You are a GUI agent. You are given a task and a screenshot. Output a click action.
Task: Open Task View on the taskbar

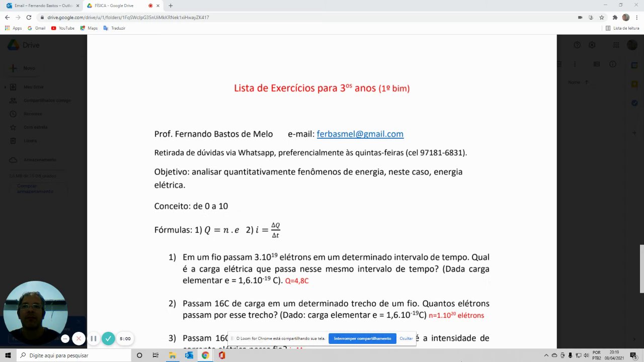156,355
